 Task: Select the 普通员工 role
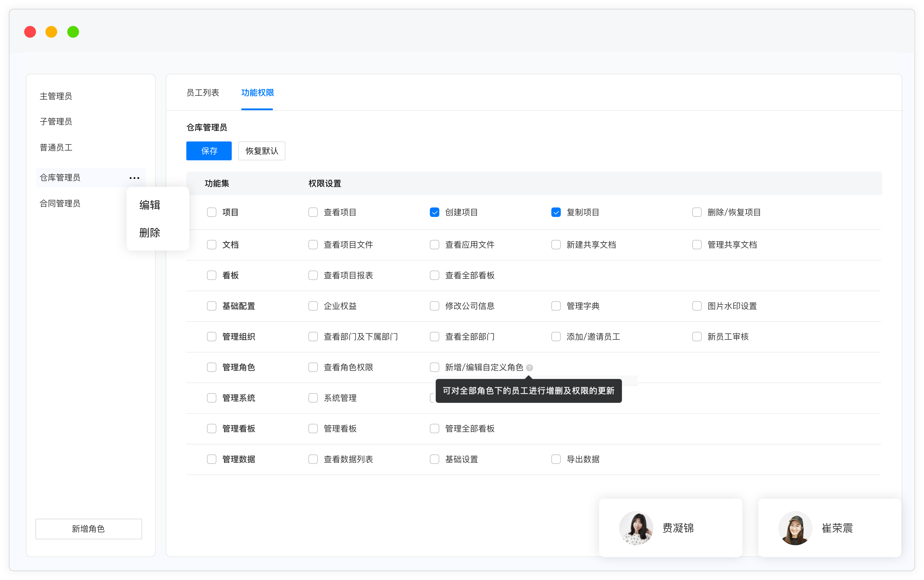click(56, 147)
